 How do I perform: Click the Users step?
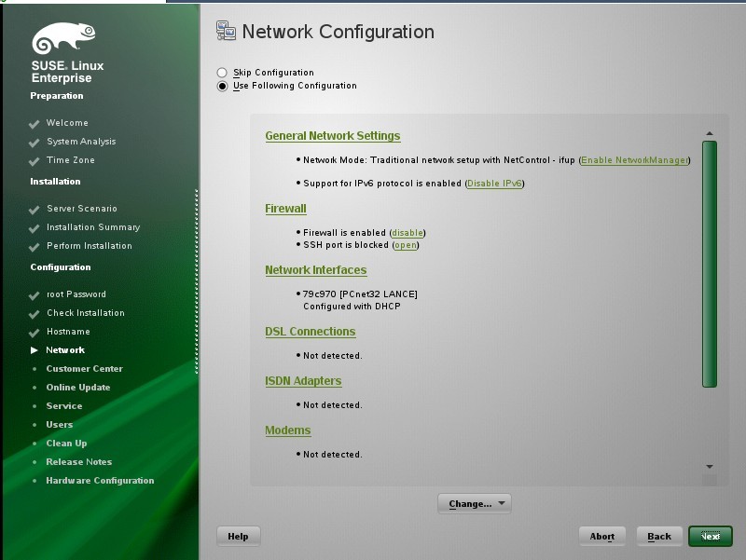(x=60, y=425)
